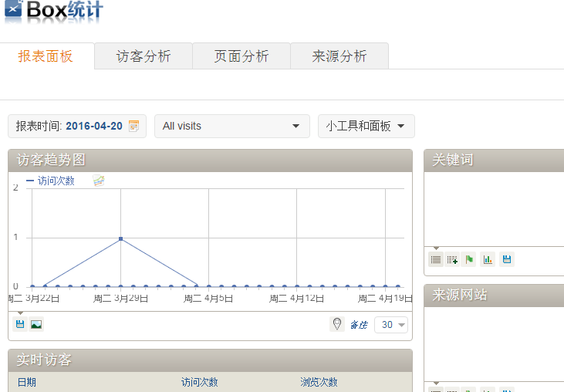Open metrics picker icon next to 访问次数 legend
The image size is (564, 392).
pos(99,181)
